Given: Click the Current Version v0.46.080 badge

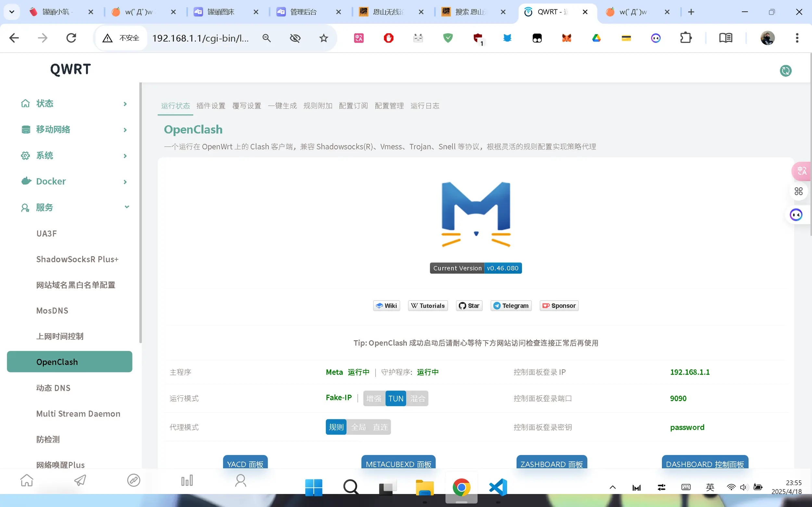Looking at the screenshot, I should 476,268.
